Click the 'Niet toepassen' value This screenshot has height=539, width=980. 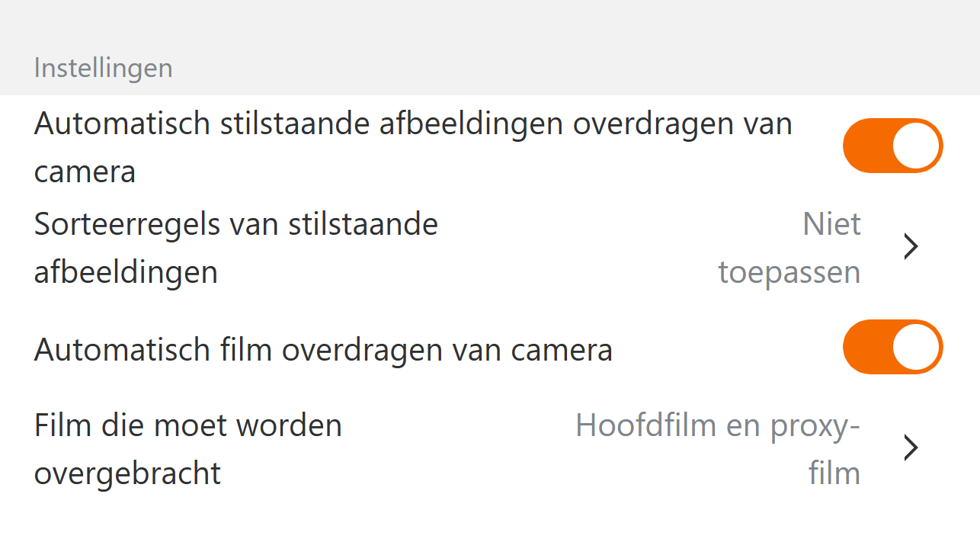click(x=789, y=248)
